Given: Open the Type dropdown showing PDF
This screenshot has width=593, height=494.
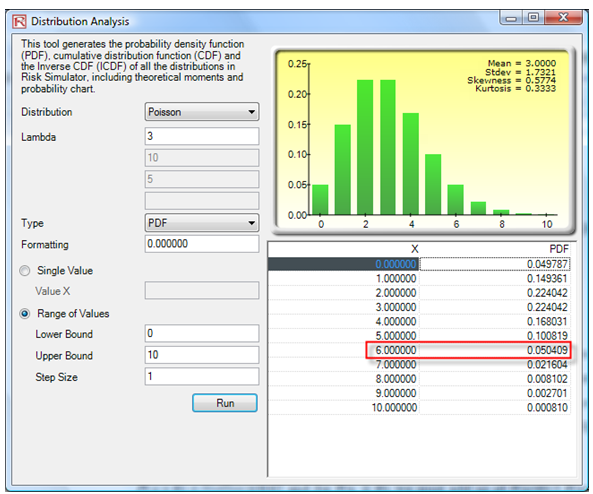Looking at the screenshot, I should (202, 223).
